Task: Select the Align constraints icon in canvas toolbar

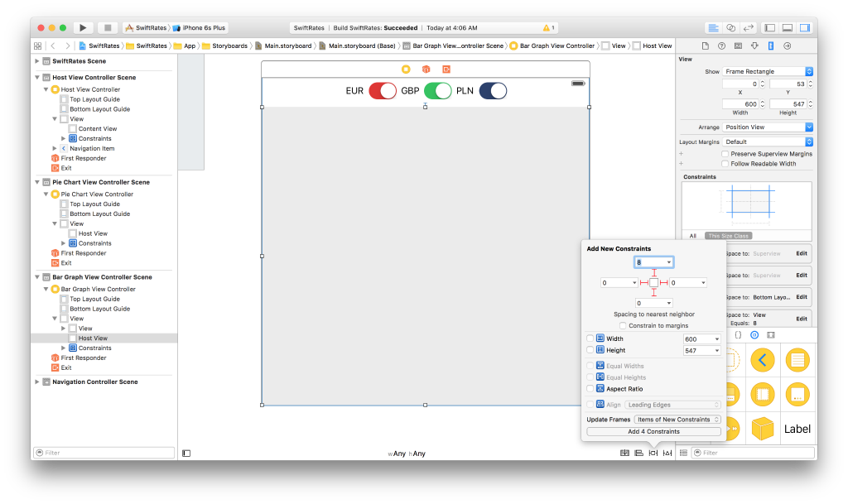Action: 637,453
